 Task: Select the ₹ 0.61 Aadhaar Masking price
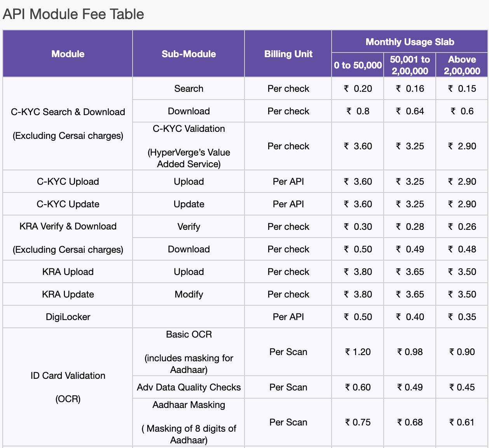462,422
